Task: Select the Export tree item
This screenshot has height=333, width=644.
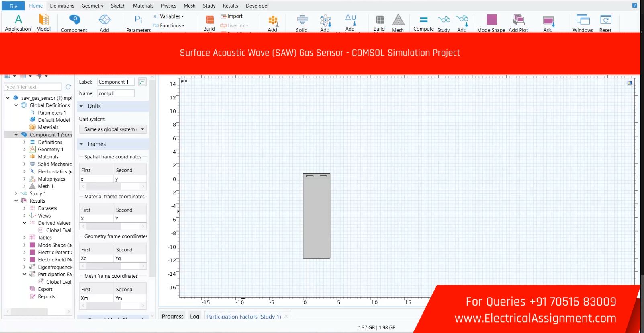Action: click(x=45, y=289)
